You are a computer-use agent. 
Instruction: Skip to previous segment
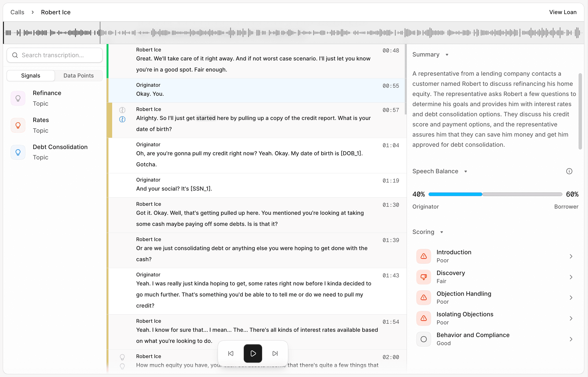click(231, 353)
